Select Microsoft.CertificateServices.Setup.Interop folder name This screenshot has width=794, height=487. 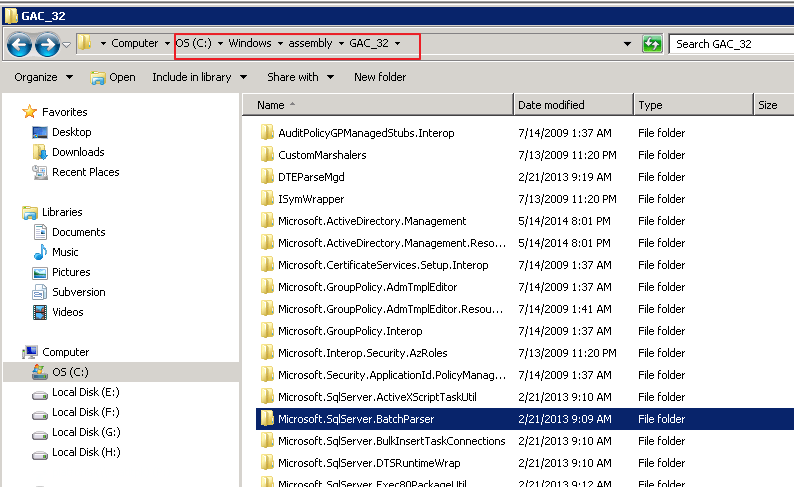(x=383, y=265)
